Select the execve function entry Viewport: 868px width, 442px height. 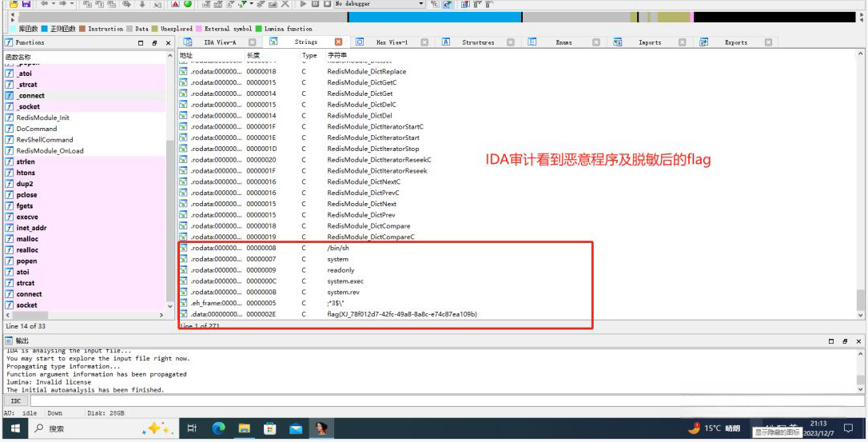pos(85,217)
